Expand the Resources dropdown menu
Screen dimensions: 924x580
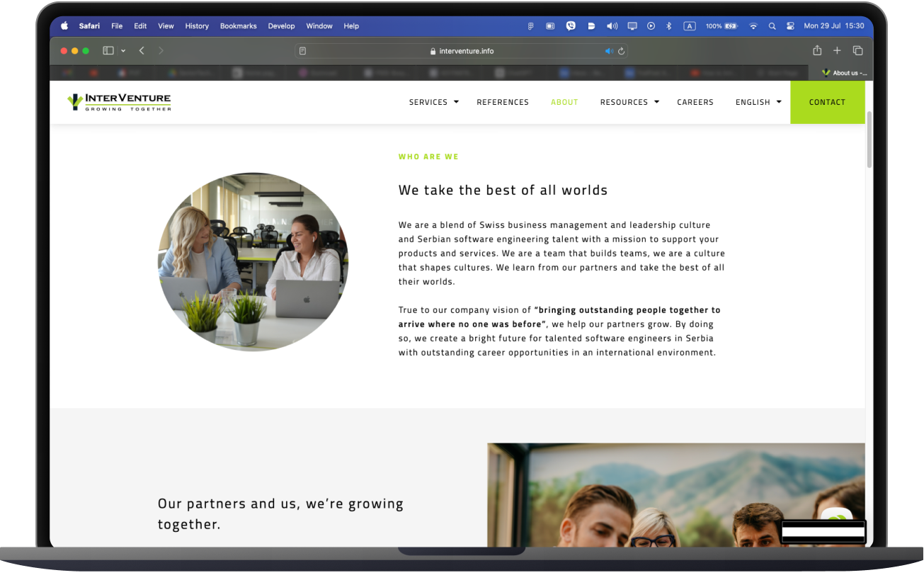(629, 102)
